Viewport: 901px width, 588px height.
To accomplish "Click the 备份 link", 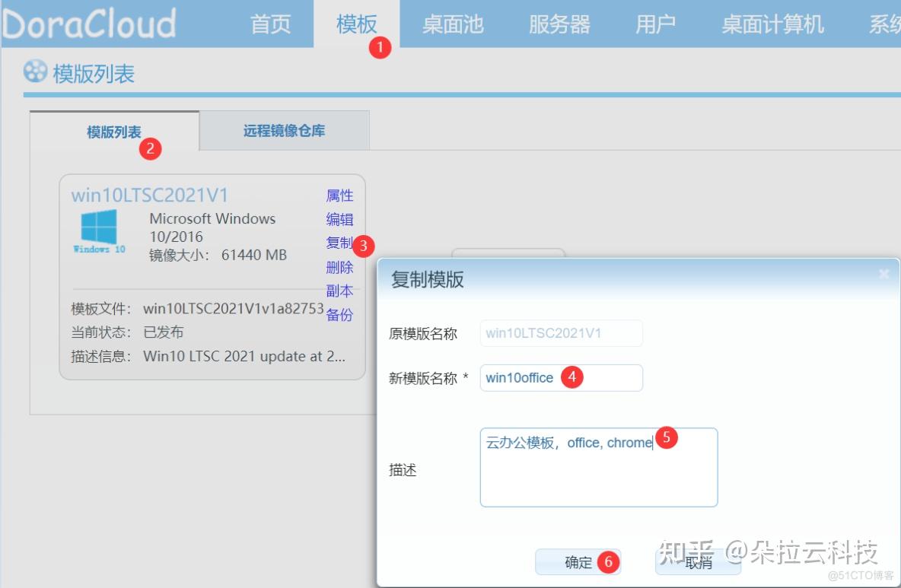I will (x=339, y=315).
